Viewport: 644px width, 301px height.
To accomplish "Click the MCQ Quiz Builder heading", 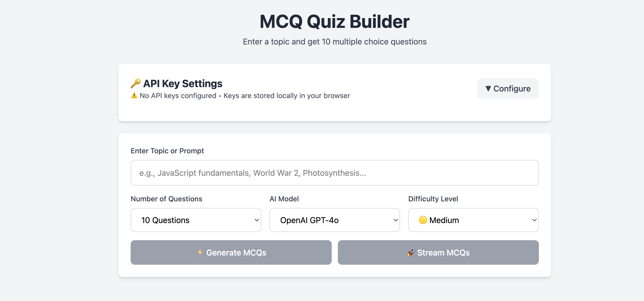I will tap(335, 22).
